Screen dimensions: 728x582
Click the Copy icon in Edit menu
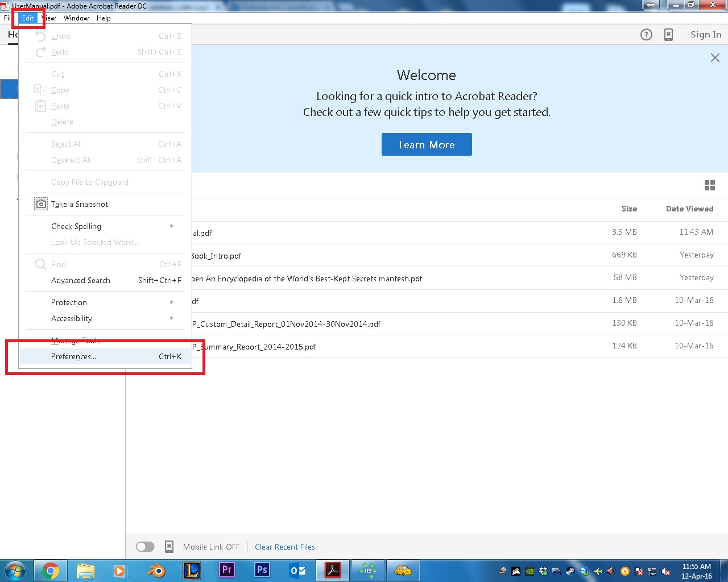tap(40, 90)
